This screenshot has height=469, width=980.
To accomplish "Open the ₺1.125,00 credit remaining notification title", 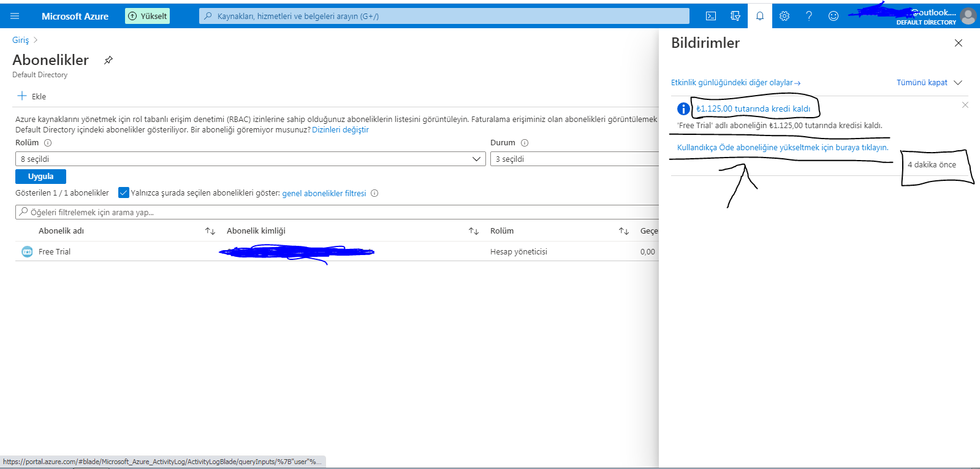I will [x=753, y=109].
